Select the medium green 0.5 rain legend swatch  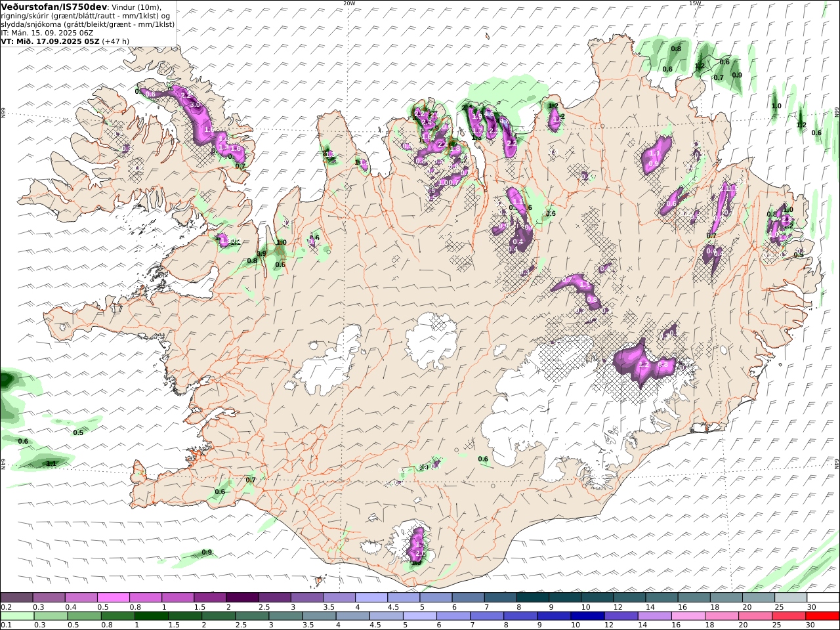[x=84, y=616]
